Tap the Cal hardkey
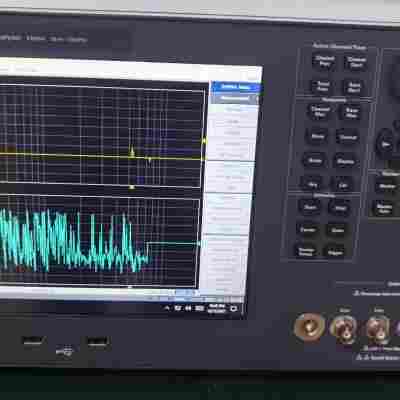This screenshot has width=400, height=400. pos(343,185)
